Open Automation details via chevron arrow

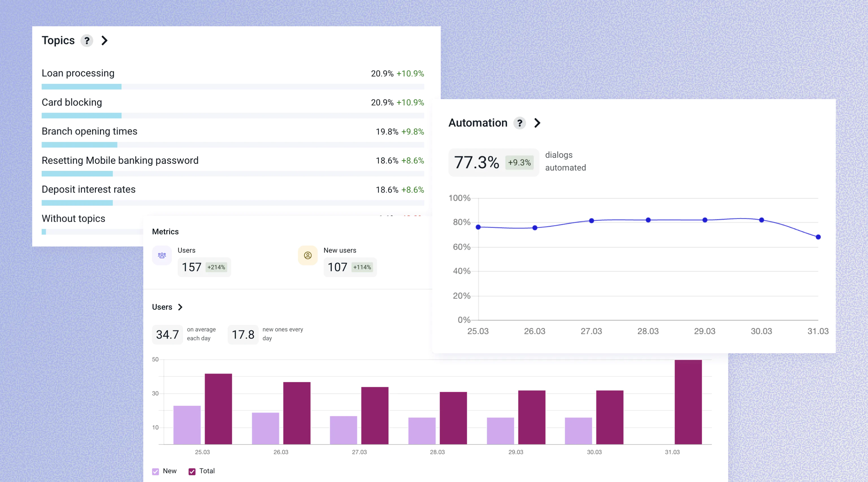tap(537, 123)
